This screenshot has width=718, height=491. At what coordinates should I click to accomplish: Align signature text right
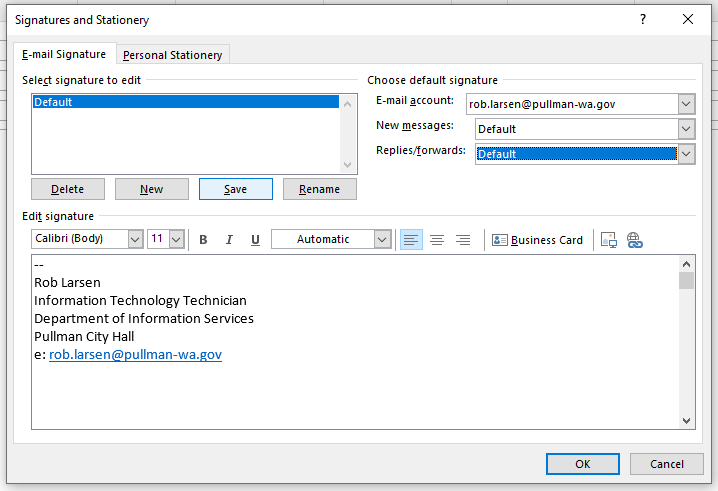point(463,240)
